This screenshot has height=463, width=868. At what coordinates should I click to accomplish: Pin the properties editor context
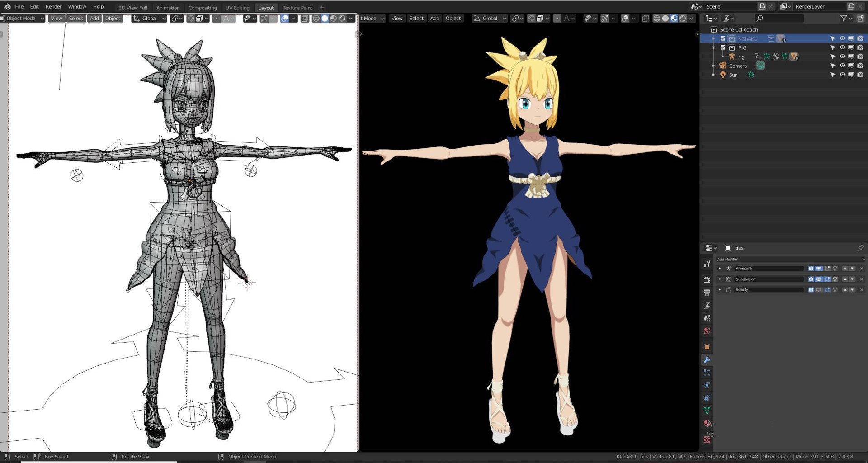(860, 248)
